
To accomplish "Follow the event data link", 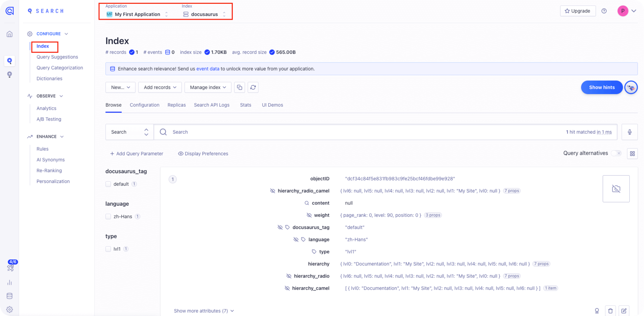I will (208, 69).
